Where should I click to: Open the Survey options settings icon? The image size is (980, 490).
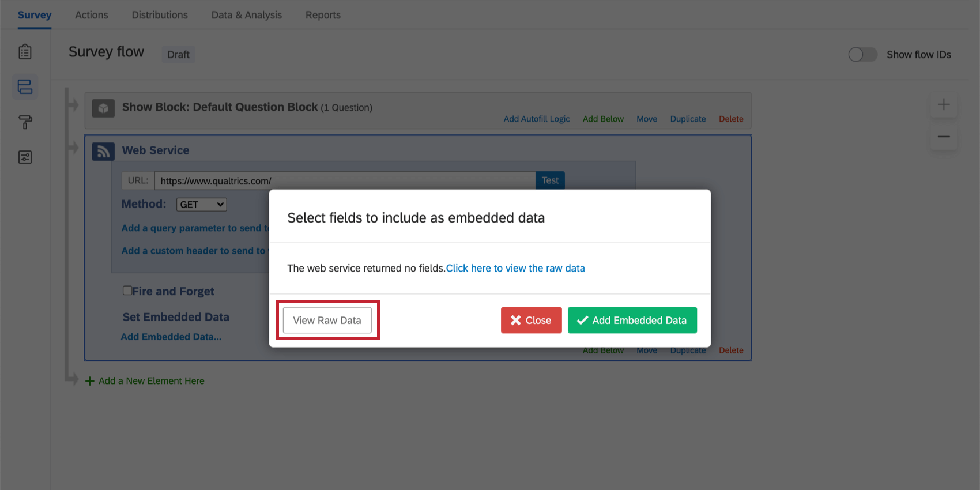25,157
